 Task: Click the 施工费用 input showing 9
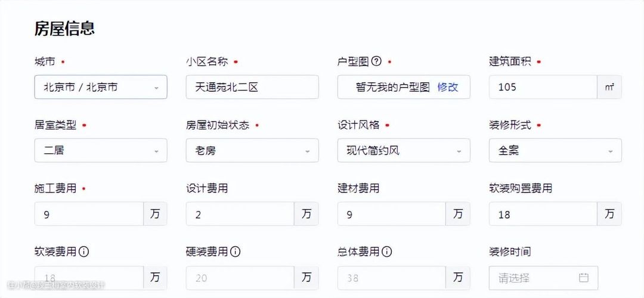(89, 214)
